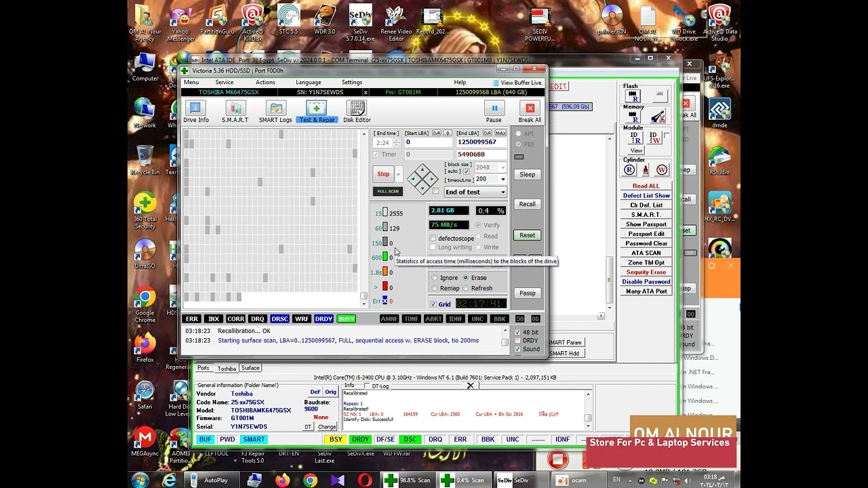
Task: Toggle the Grid checkbox
Action: click(433, 304)
